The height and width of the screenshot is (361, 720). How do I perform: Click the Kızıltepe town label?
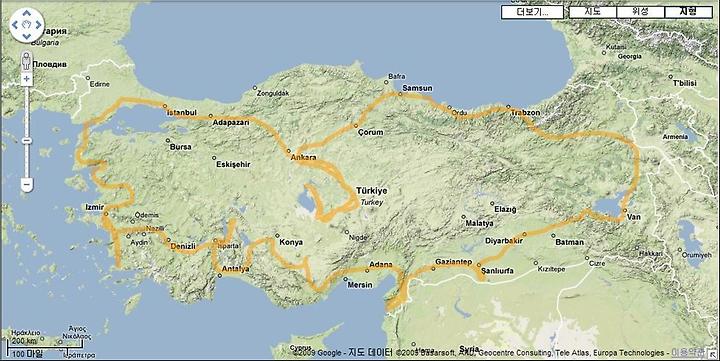coord(551,269)
